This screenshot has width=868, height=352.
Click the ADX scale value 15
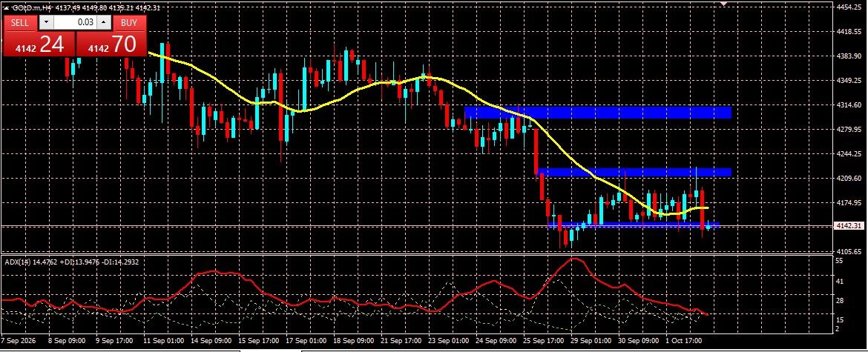tap(839, 320)
